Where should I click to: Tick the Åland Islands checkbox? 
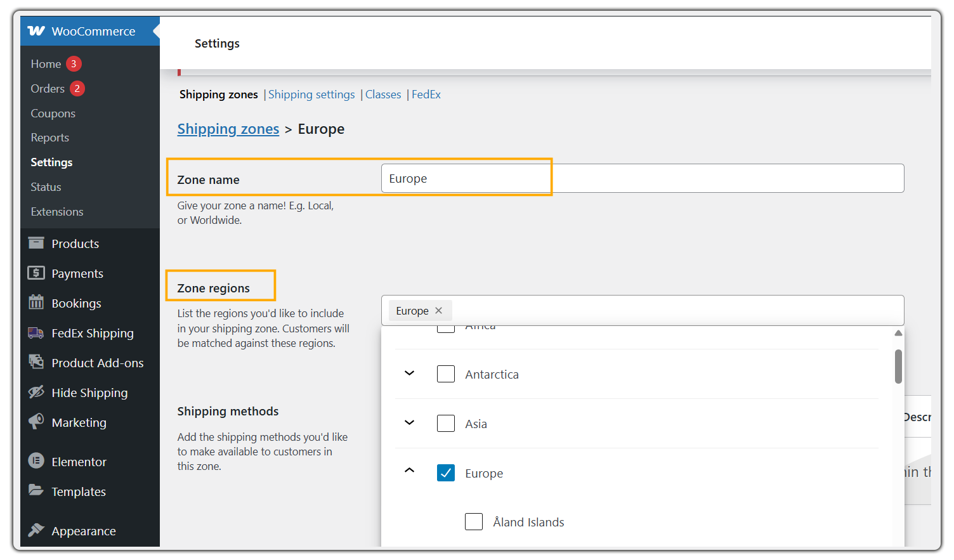pos(474,522)
